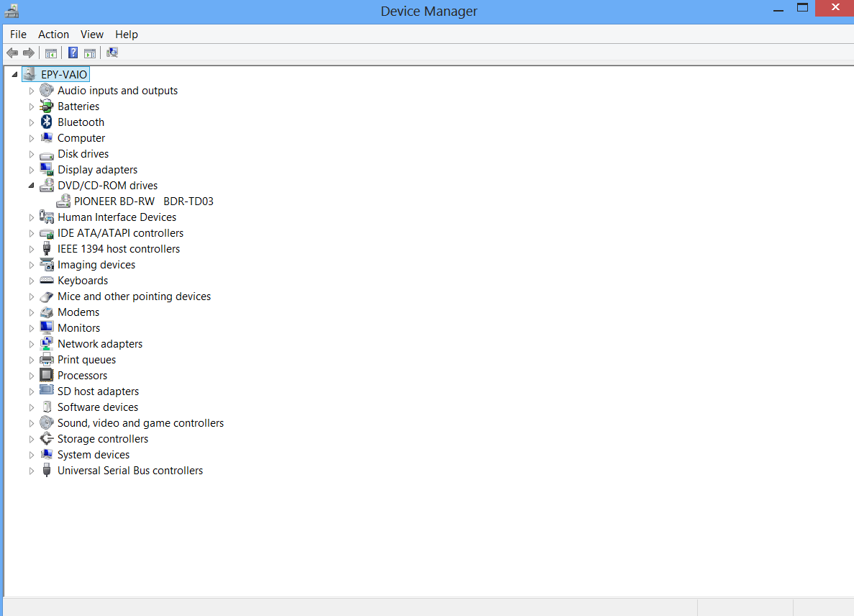Image resolution: width=854 pixels, height=616 pixels.
Task: Click the Print queues printer icon
Action: 47,360
